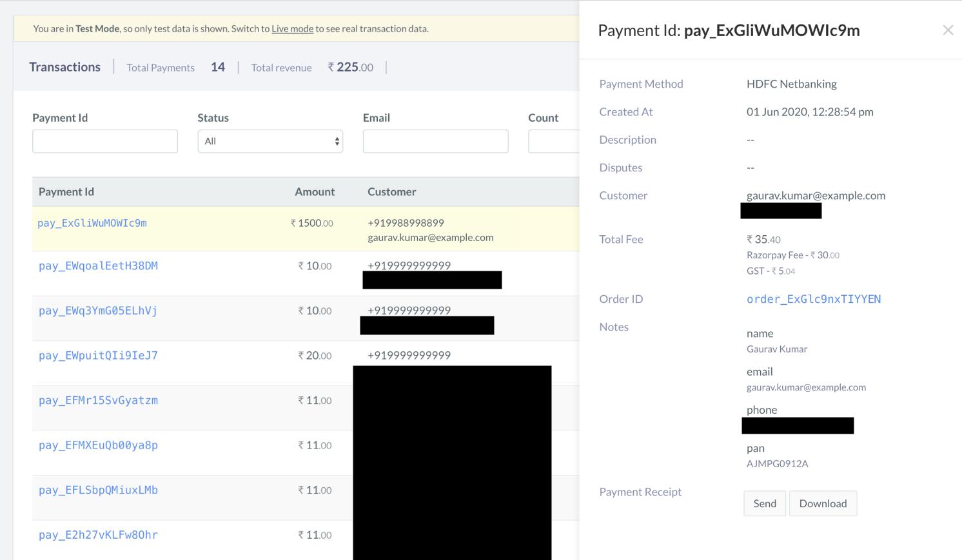This screenshot has width=962, height=560.
Task: Click the Transactions heading
Action: [x=64, y=66]
